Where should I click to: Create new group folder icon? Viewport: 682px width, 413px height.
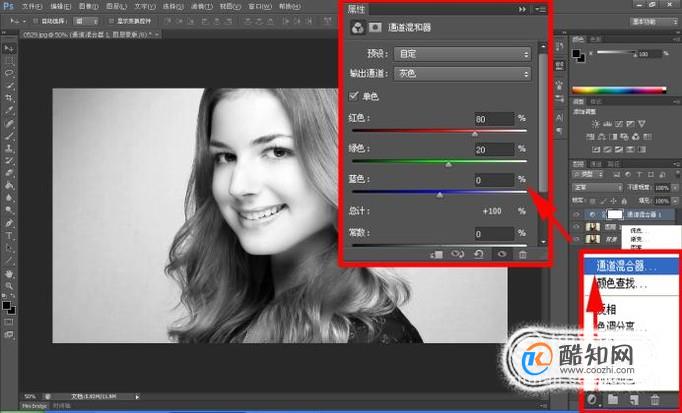pos(613,399)
